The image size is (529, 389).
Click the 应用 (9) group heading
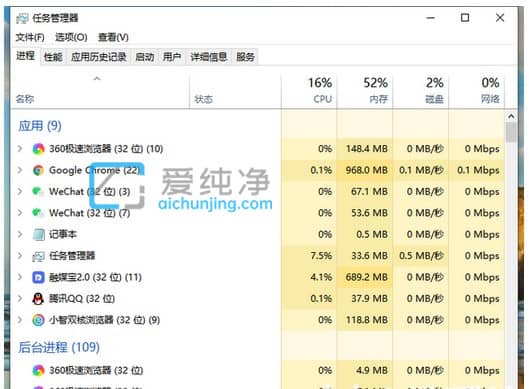tap(40, 126)
